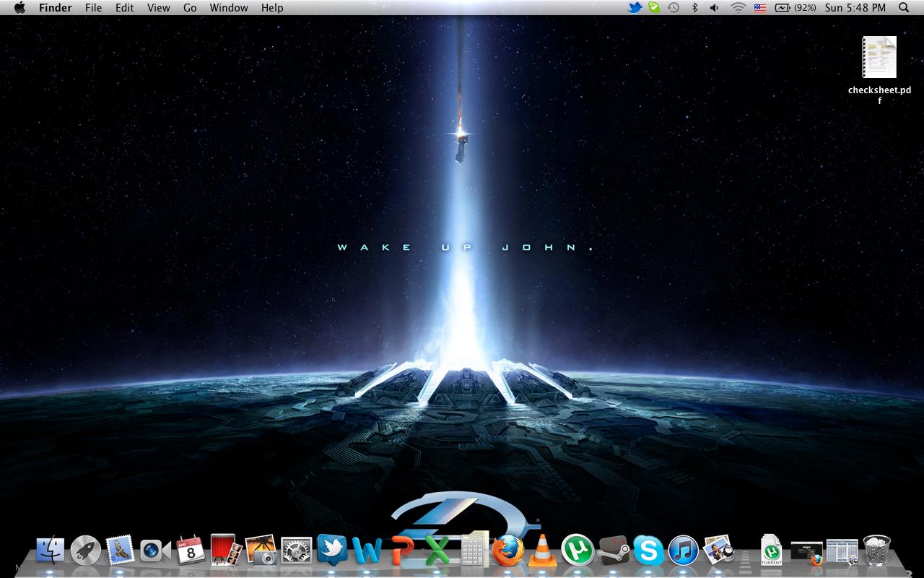This screenshot has width=924, height=578.
Task: Open the Apple menu
Action: (19, 8)
